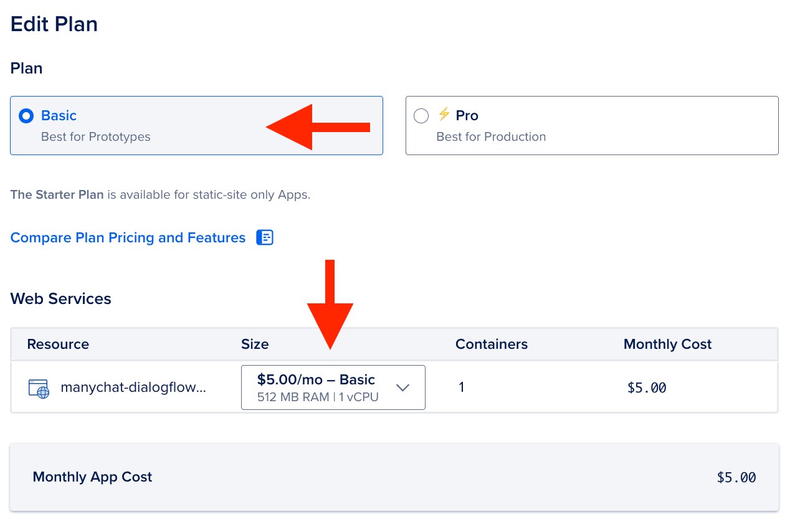Image resolution: width=790 pixels, height=532 pixels.
Task: Click the Containers column header
Action: 492,344
